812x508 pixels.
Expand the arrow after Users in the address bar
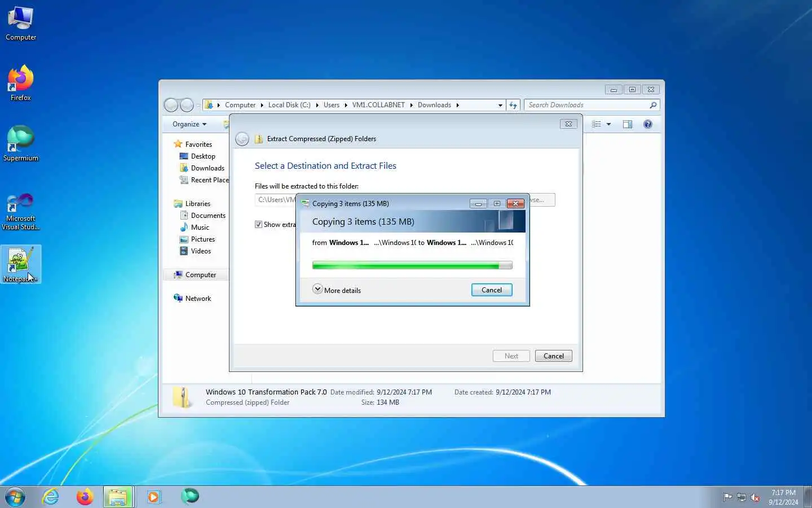(346, 105)
